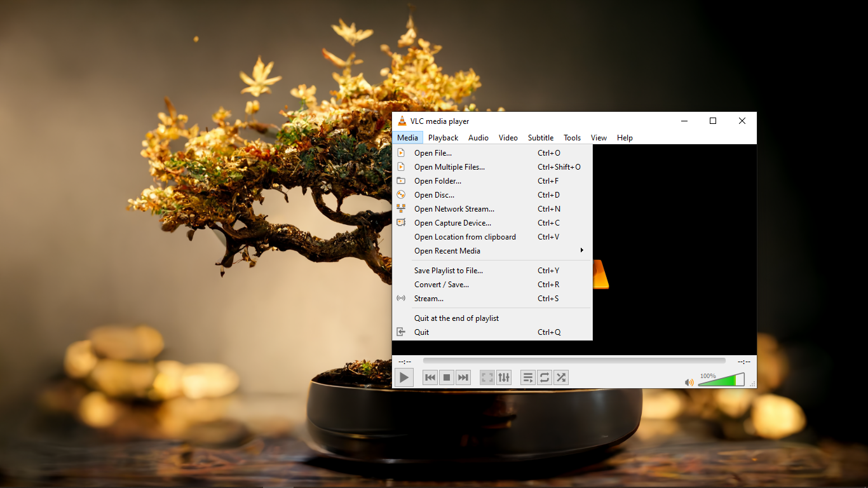This screenshot has width=868, height=488.
Task: Choose Open Location from clipboard
Action: [492, 236]
